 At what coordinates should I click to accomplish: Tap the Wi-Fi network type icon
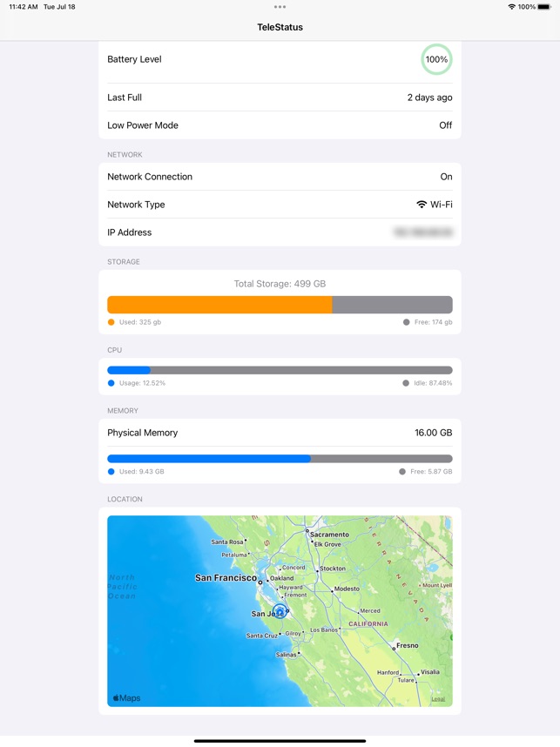click(422, 205)
